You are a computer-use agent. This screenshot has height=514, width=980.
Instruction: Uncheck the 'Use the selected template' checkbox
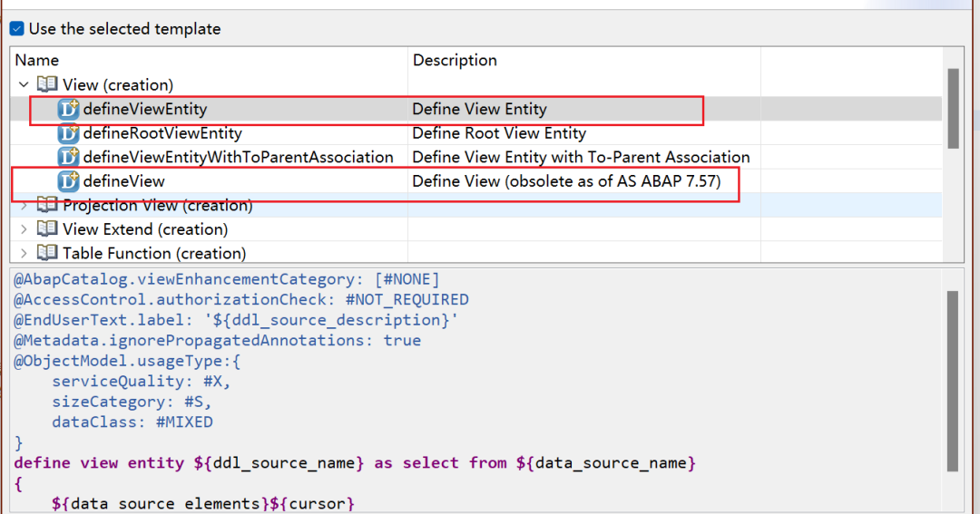tap(17, 29)
